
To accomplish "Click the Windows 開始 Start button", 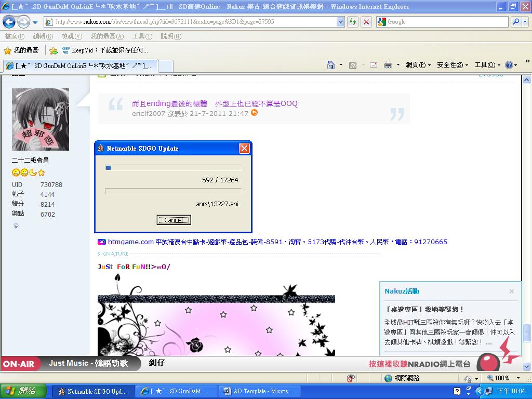I will pyautogui.click(x=23, y=391).
